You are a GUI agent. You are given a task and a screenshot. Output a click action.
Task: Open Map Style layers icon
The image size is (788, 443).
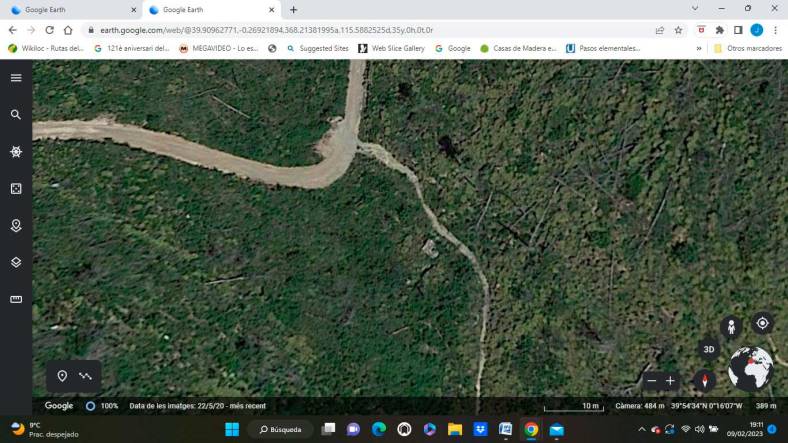tap(16, 263)
